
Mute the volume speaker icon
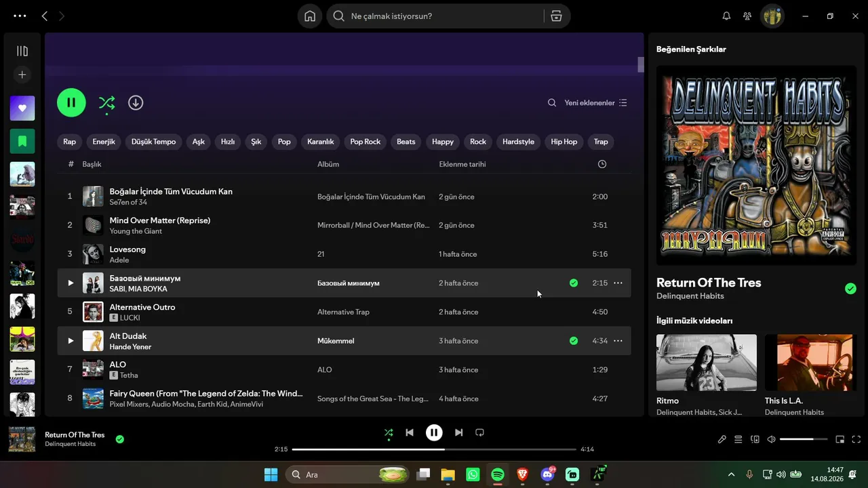tap(771, 439)
